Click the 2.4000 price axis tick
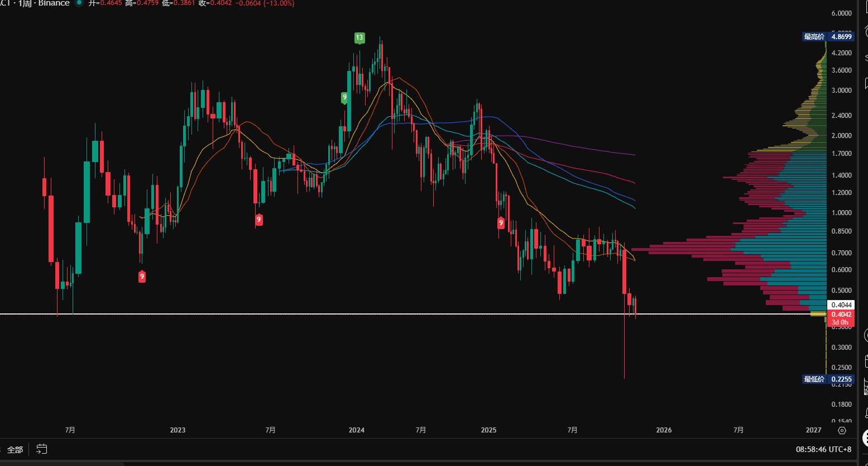The image size is (868, 466). pyautogui.click(x=842, y=115)
